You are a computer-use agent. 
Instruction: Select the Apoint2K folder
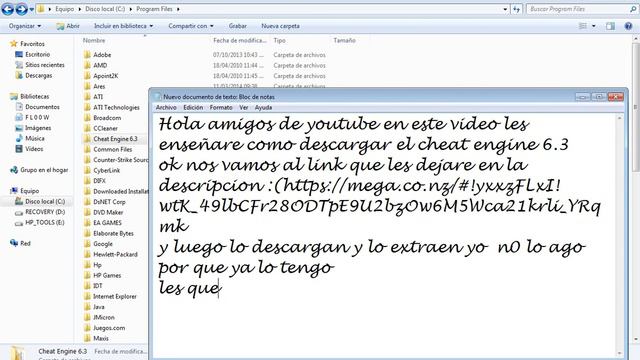coord(105,76)
